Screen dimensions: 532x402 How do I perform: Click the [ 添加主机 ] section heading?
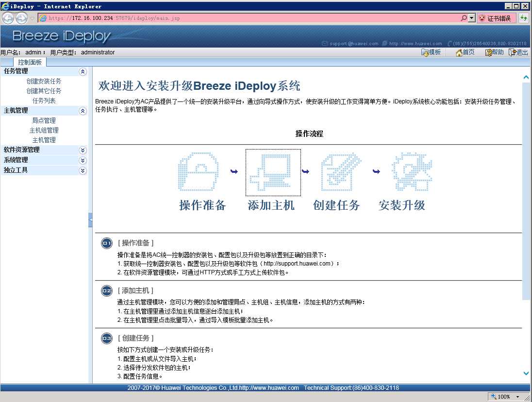136,291
